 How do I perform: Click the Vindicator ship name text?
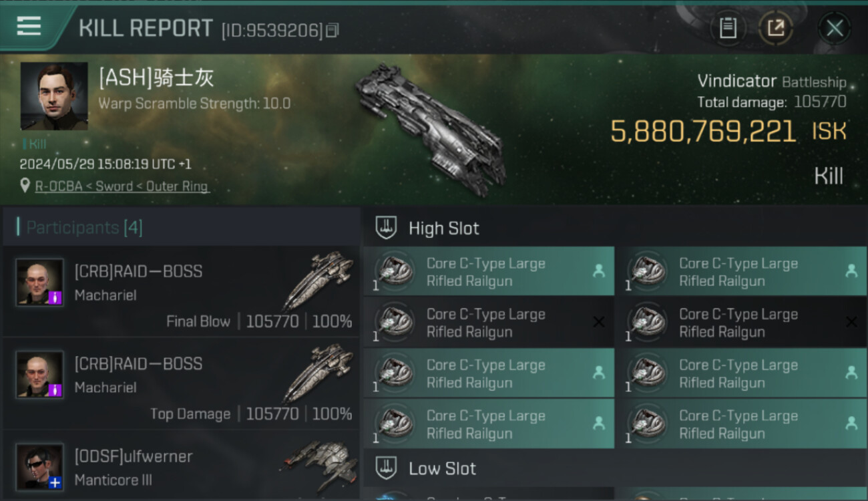click(x=736, y=81)
